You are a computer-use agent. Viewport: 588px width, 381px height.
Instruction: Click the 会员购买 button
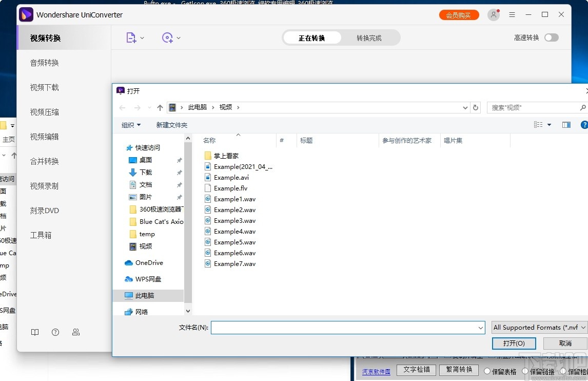click(459, 15)
